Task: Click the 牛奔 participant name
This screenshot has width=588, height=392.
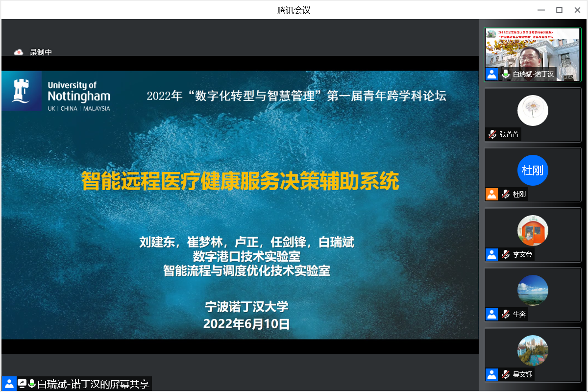Action: pyautogui.click(x=519, y=314)
